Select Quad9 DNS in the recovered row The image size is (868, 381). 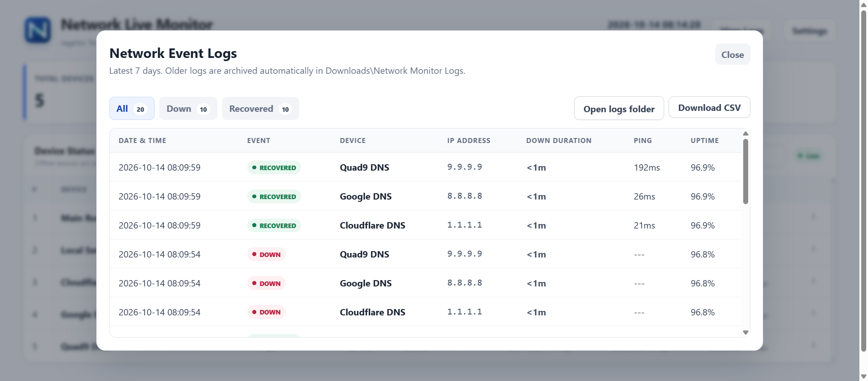tap(364, 167)
